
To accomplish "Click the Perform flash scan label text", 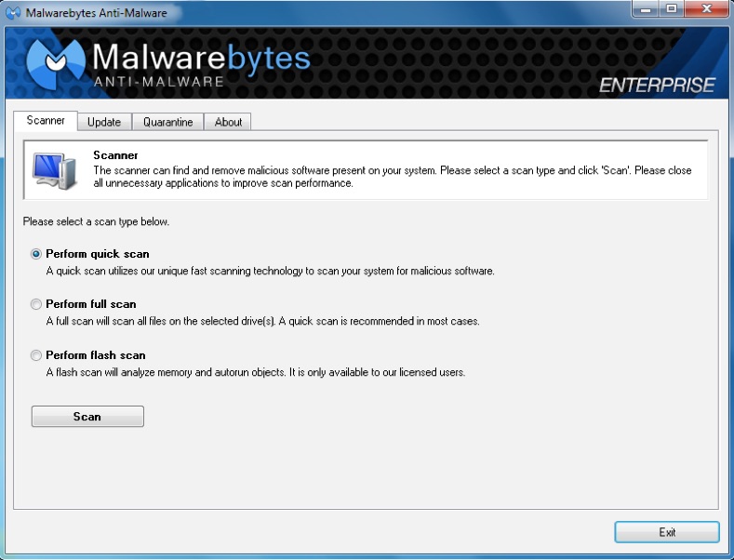I will [x=96, y=355].
